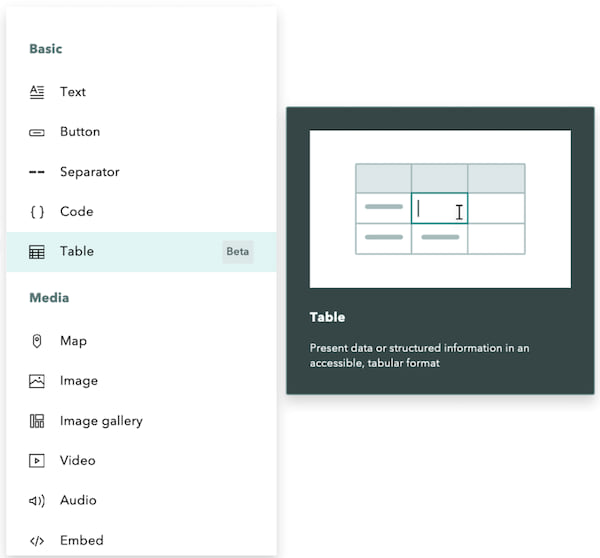
Task: Click the Audio speaker icon
Action: click(x=37, y=500)
